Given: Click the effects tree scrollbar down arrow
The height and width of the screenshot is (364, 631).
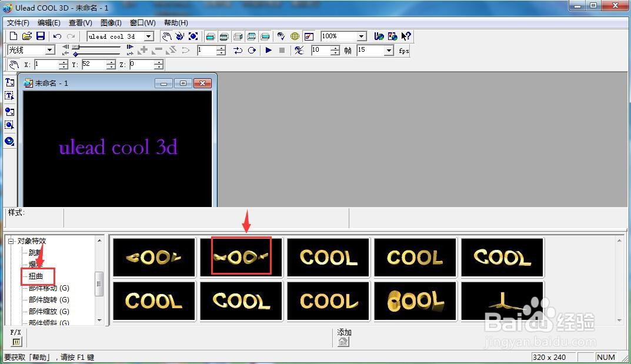Looking at the screenshot, I should [99, 320].
